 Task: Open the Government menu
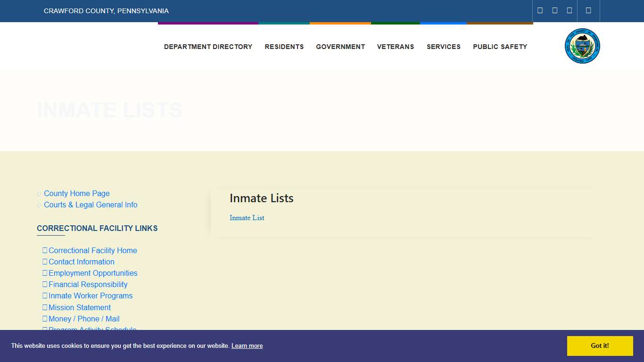(x=340, y=47)
